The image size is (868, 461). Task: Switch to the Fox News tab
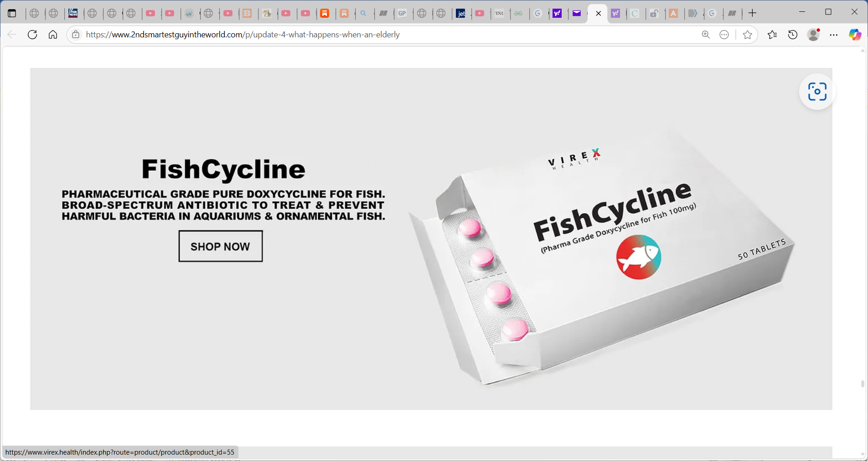[73, 13]
